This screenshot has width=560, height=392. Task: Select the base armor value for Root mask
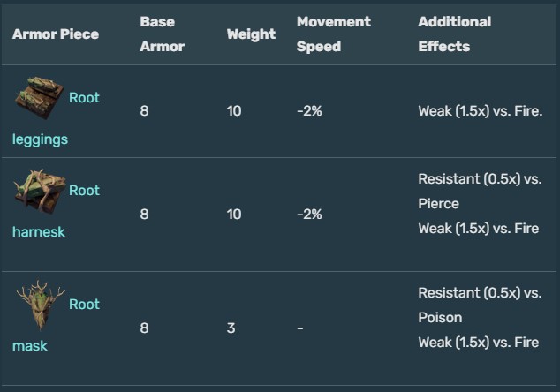[x=144, y=328]
